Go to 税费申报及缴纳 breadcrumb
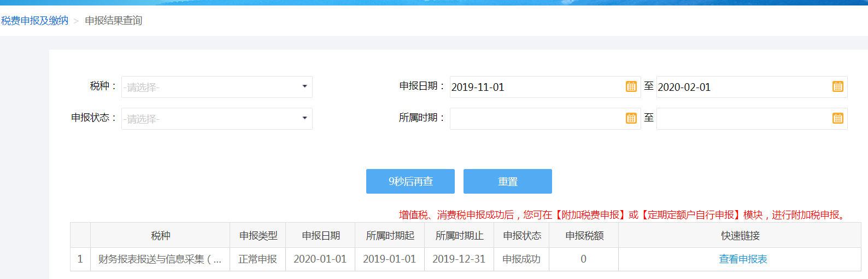The image size is (868, 279). [x=34, y=21]
